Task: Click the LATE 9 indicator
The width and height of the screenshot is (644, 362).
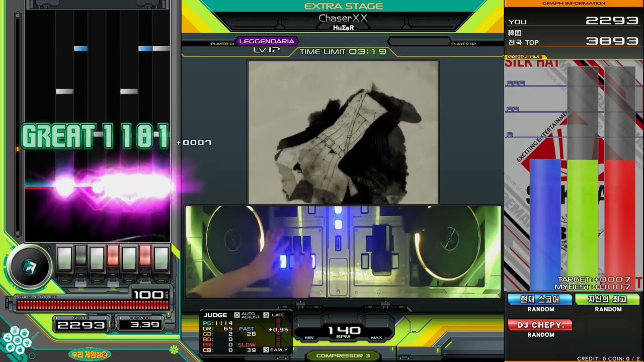Action: 274,315
